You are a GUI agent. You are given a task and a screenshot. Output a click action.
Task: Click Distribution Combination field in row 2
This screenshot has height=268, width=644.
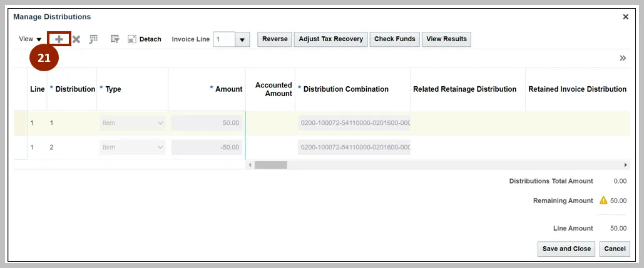pyautogui.click(x=354, y=147)
